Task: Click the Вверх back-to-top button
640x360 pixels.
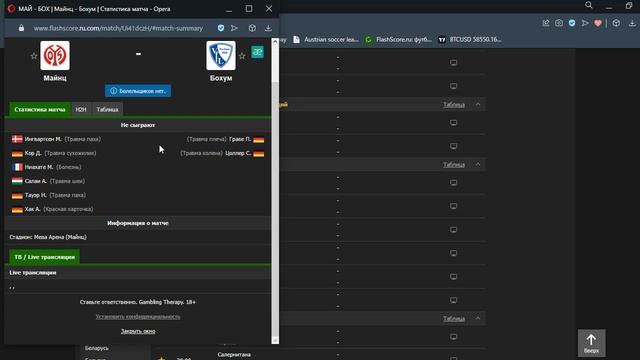Action: [x=591, y=343]
